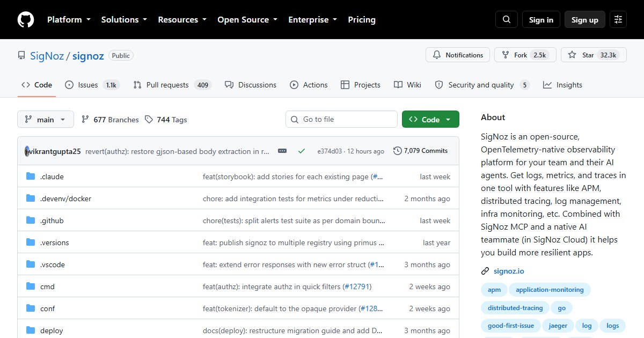This screenshot has width=644, height=338.
Task: Open the Pricing link
Action: 362,20
